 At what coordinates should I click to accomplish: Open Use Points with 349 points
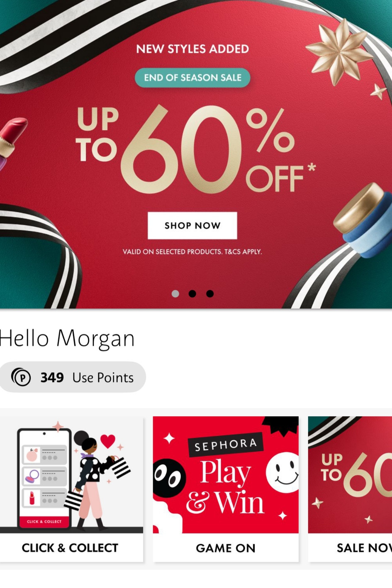(x=73, y=377)
